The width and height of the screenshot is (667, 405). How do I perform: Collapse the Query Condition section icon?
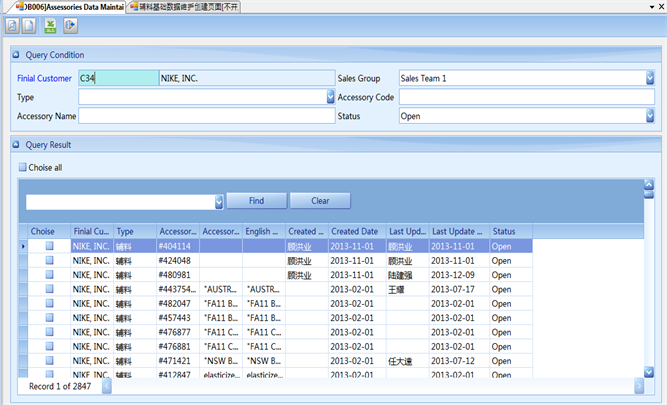[17, 55]
